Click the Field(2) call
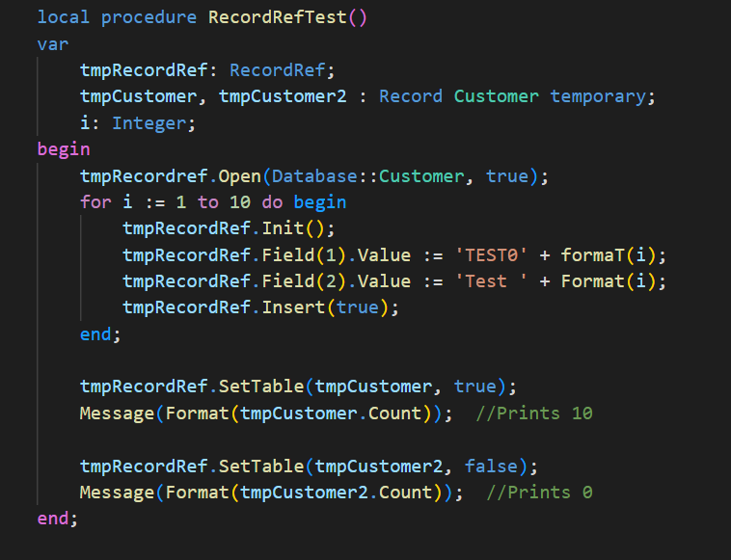731x560 pixels. (x=298, y=281)
